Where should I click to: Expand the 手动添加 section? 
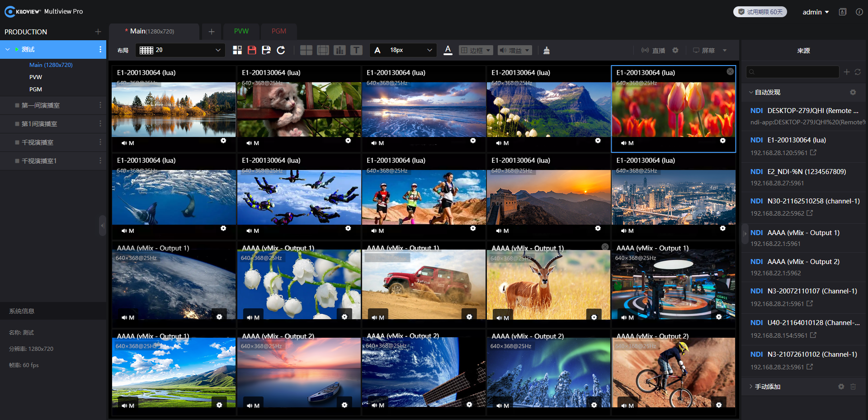pyautogui.click(x=751, y=387)
